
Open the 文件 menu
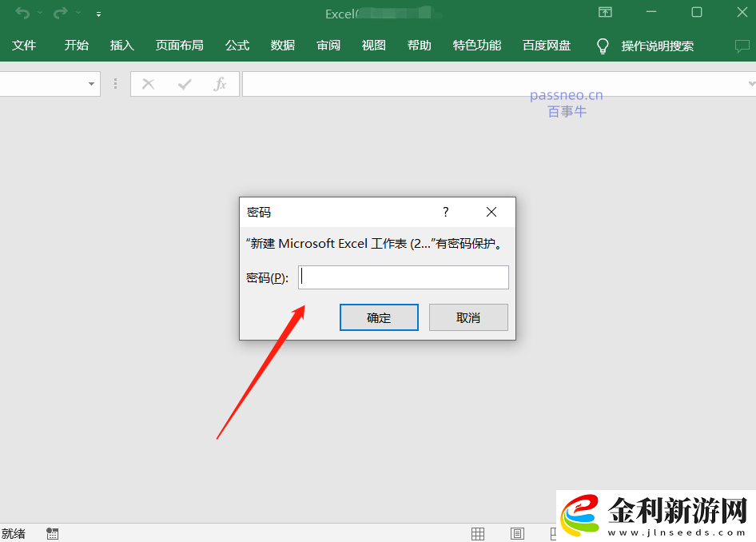[24, 46]
